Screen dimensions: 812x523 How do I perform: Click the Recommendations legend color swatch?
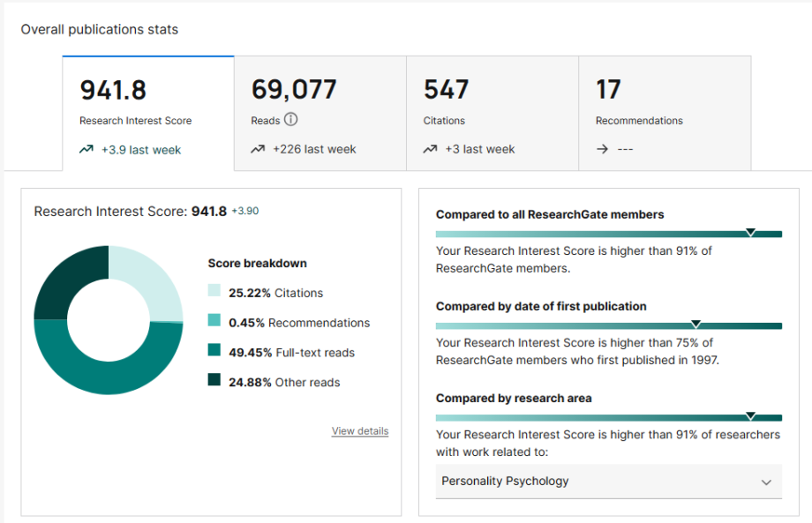coord(214,321)
